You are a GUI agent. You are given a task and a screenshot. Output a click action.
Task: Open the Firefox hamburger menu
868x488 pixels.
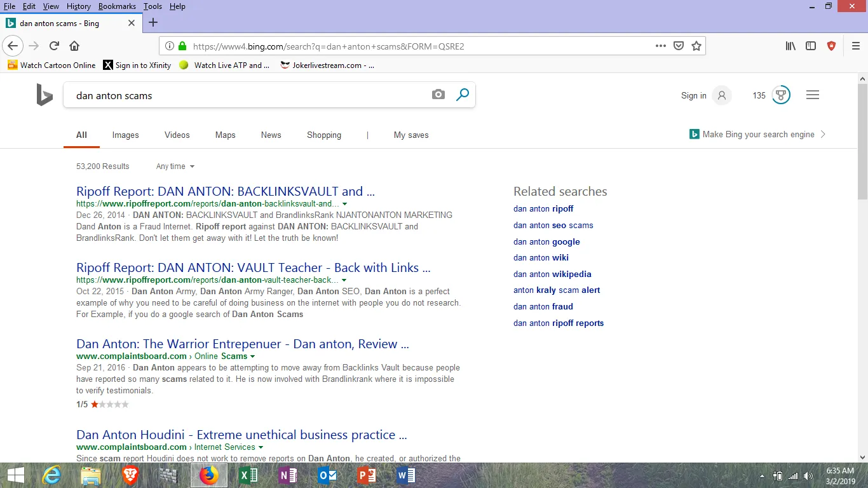click(x=856, y=46)
